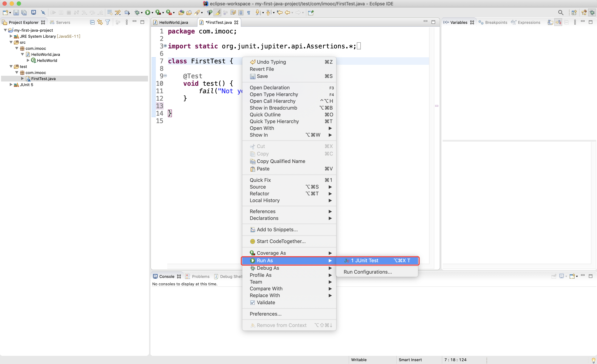Click the Project Explorer filter funnel icon
The height and width of the screenshot is (364, 597).
click(108, 22)
